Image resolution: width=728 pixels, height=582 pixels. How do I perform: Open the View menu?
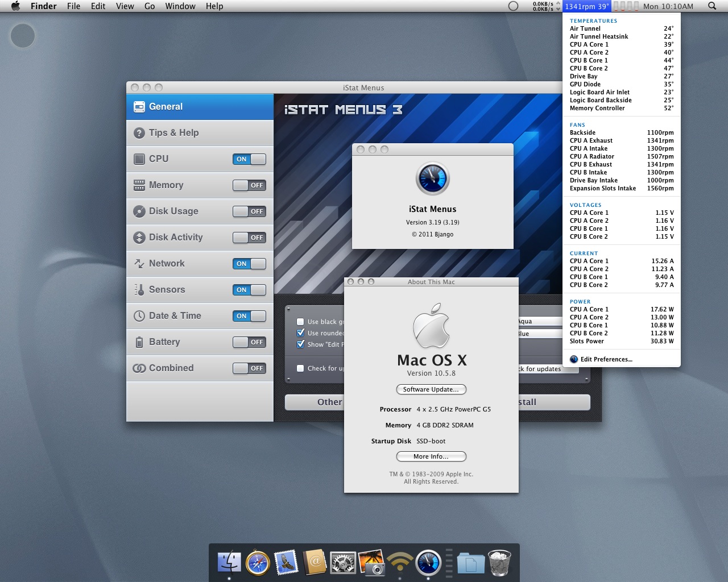coord(125,6)
